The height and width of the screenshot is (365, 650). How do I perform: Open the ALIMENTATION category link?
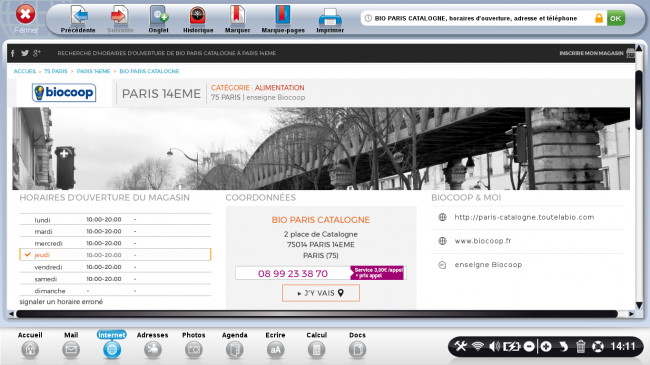point(279,88)
